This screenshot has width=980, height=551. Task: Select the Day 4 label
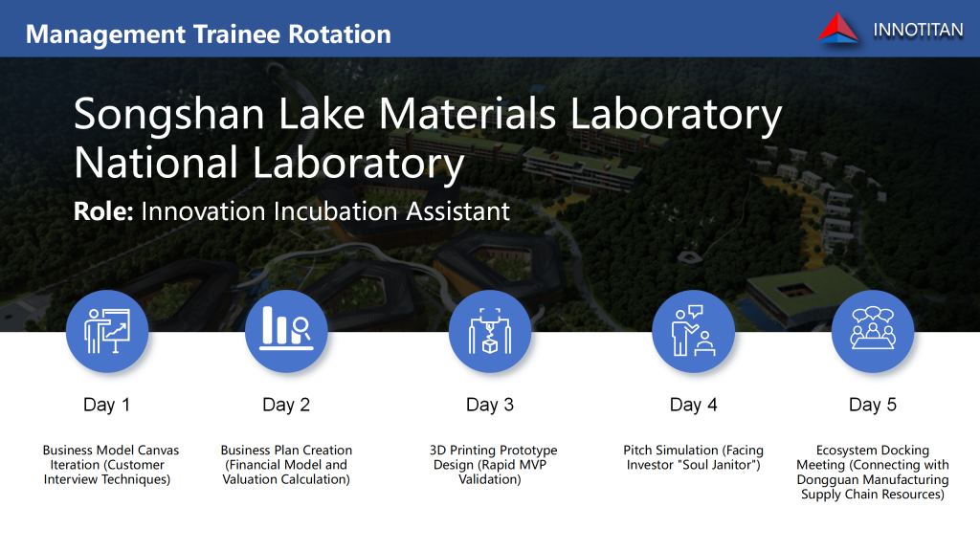[693, 405]
